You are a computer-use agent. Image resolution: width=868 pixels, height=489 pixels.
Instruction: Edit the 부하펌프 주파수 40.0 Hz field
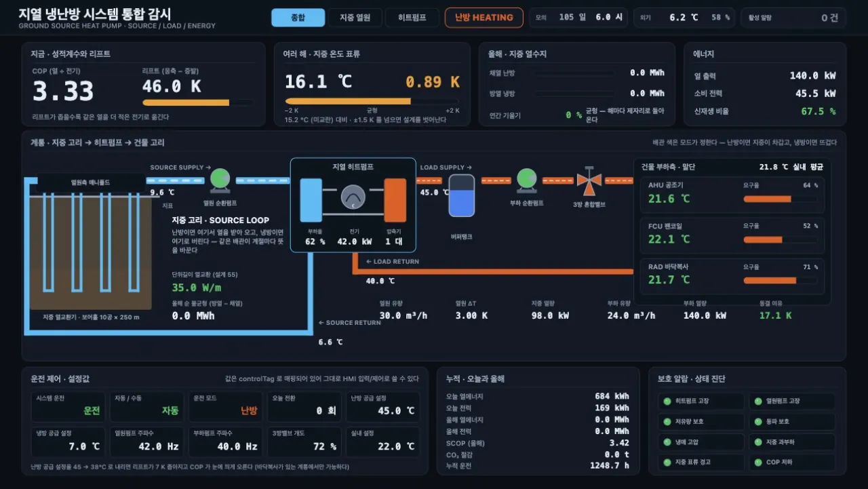click(x=226, y=442)
